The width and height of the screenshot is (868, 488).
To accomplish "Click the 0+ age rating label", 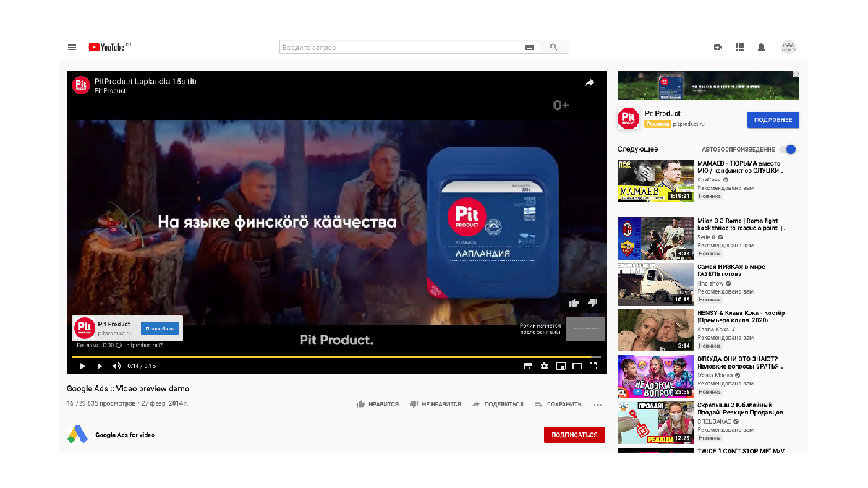I will 561,106.
